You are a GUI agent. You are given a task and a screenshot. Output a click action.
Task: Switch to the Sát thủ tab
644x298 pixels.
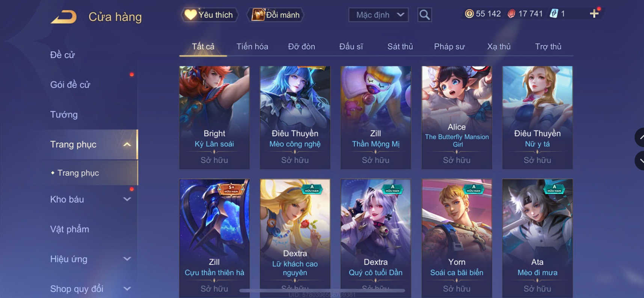coord(400,47)
